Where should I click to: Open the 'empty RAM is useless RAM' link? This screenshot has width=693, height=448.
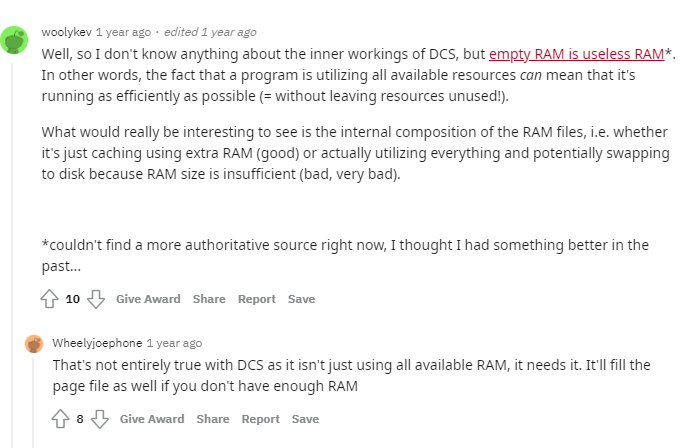[576, 54]
